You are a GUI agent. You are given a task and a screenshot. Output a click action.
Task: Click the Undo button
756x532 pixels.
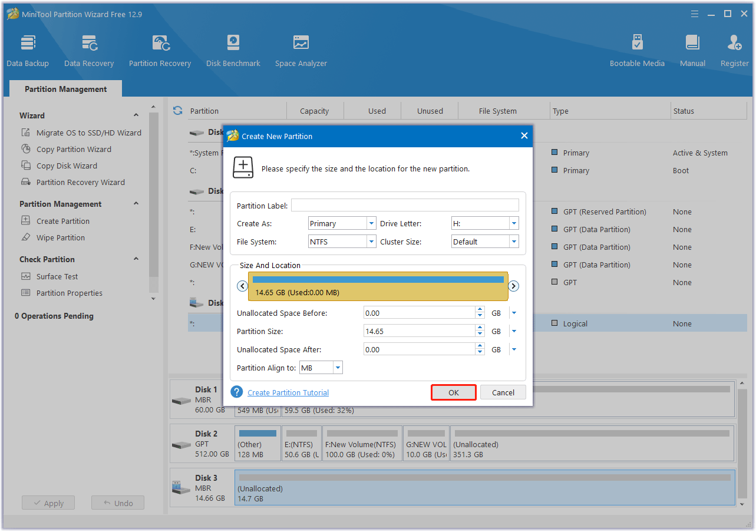coord(118,503)
